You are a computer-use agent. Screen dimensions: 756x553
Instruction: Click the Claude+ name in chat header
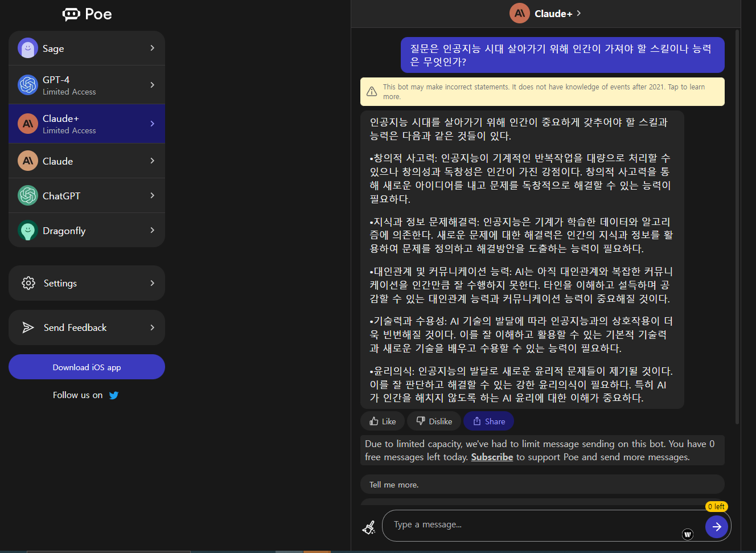553,14
